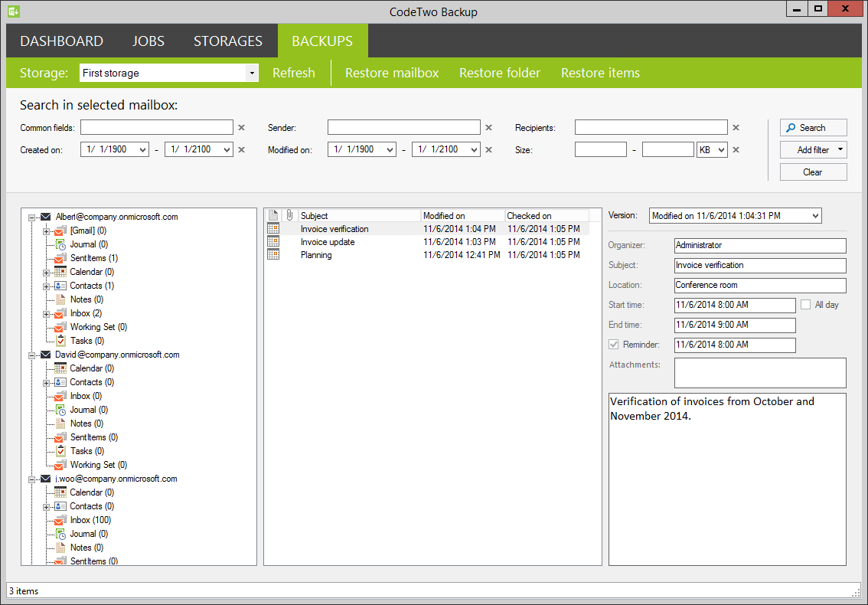Screen dimensions: 868x605
Task: Open the Modified on start date picker
Action: pos(390,149)
